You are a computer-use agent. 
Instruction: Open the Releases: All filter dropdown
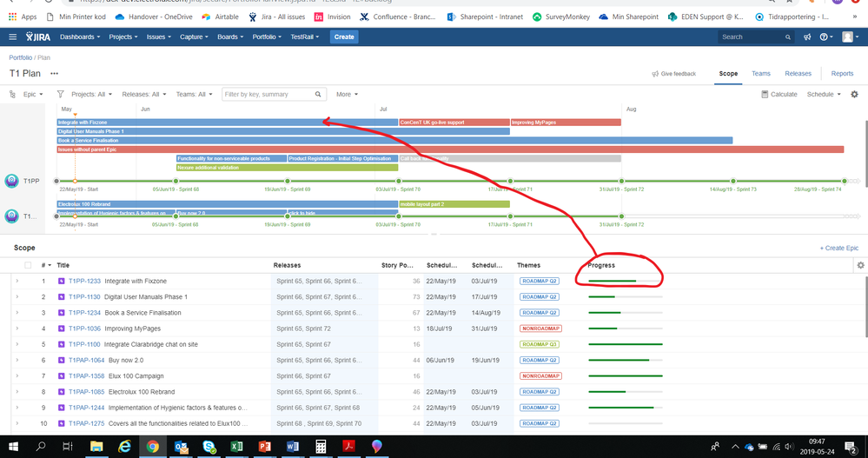pyautogui.click(x=144, y=94)
